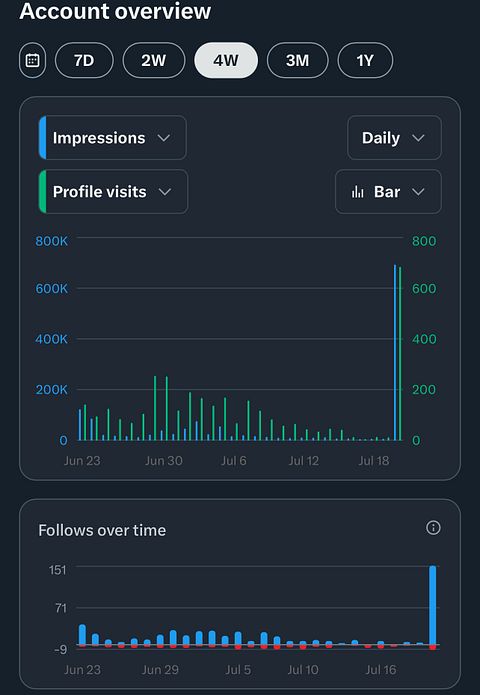480x695 pixels.
Task: Click the Follows over time heading
Action: point(102,530)
